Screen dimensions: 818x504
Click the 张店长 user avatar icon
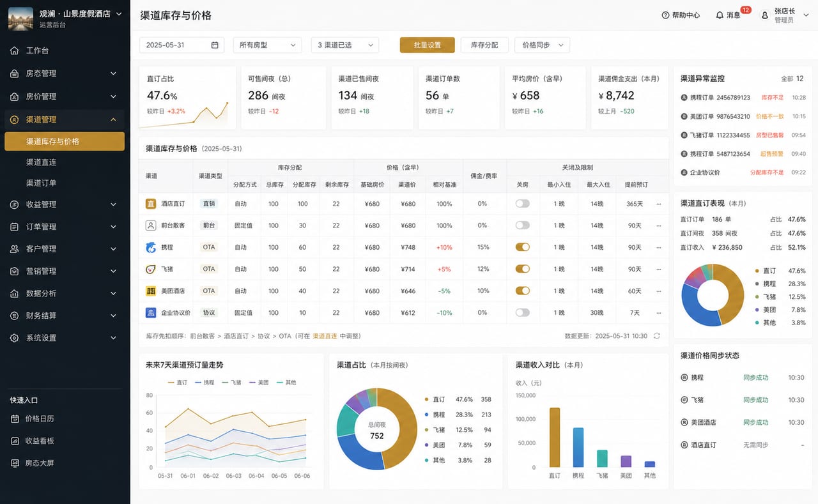[764, 15]
